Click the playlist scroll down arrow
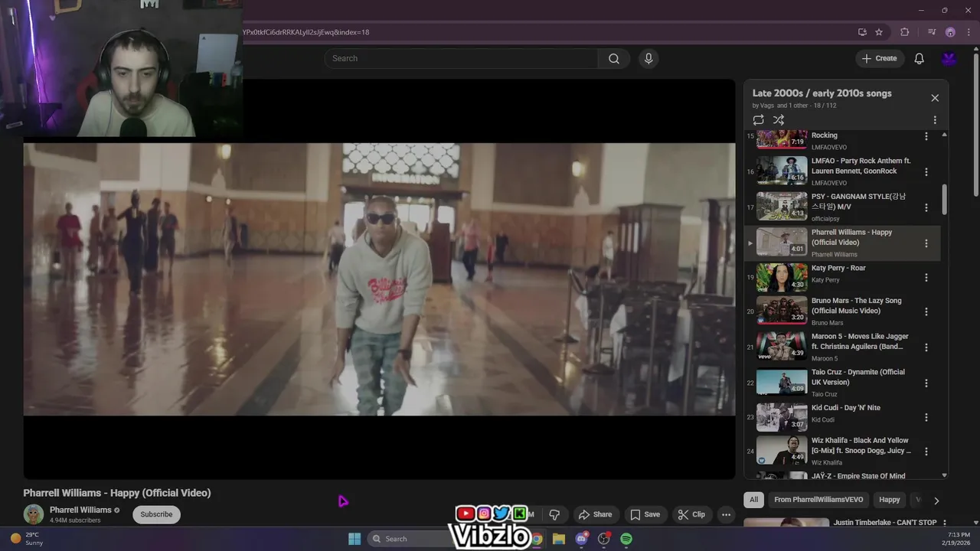The width and height of the screenshot is (980, 551). (944, 475)
